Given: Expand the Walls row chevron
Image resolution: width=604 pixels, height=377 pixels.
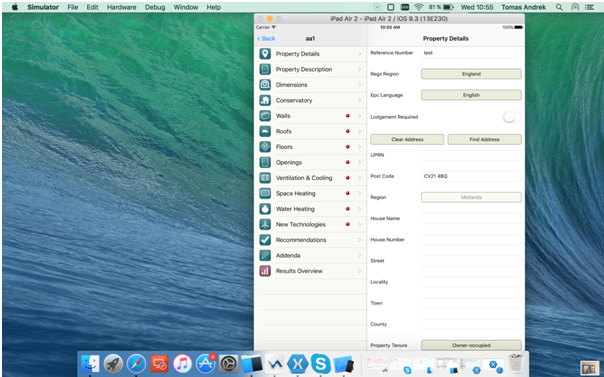Looking at the screenshot, I should 359,116.
